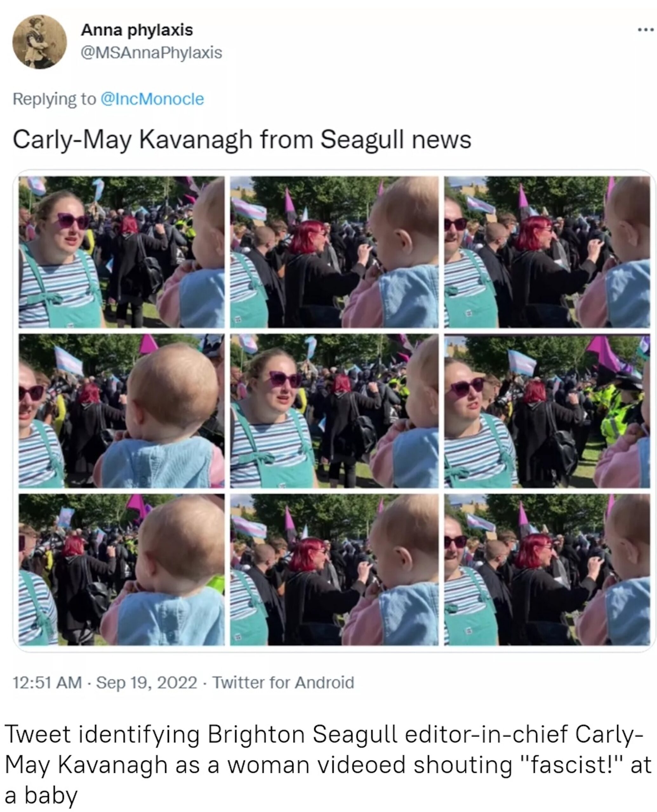
Task: Open top-right photo in the image grid
Action: (x=547, y=252)
